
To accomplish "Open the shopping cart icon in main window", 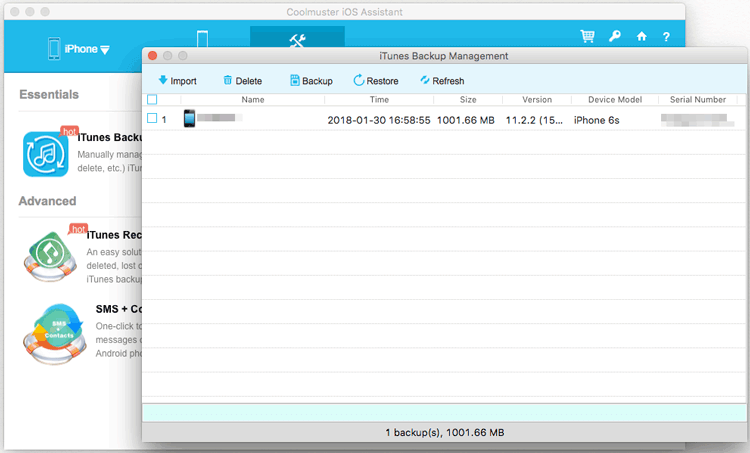I will click(x=587, y=36).
